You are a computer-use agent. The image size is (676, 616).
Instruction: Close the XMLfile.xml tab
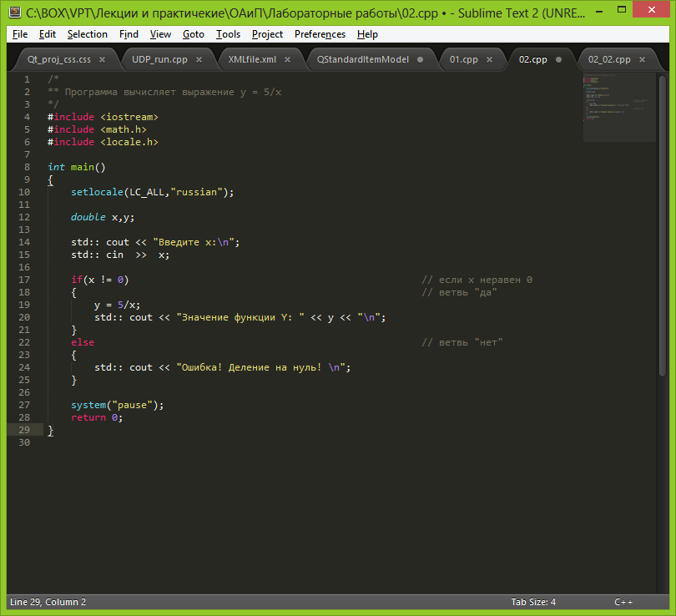coord(287,60)
